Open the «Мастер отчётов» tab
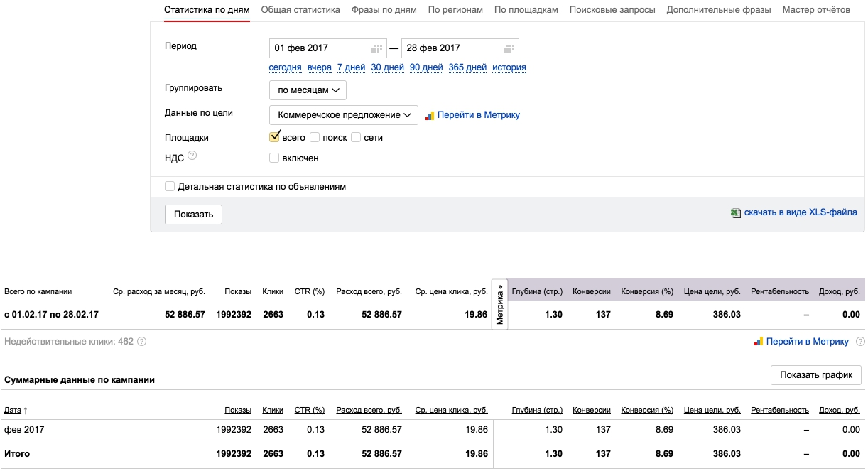868x471 pixels. pos(816,10)
